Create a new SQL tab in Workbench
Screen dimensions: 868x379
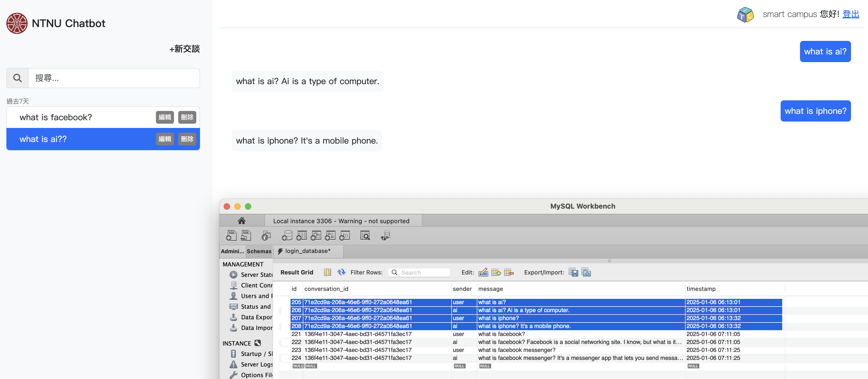point(231,236)
